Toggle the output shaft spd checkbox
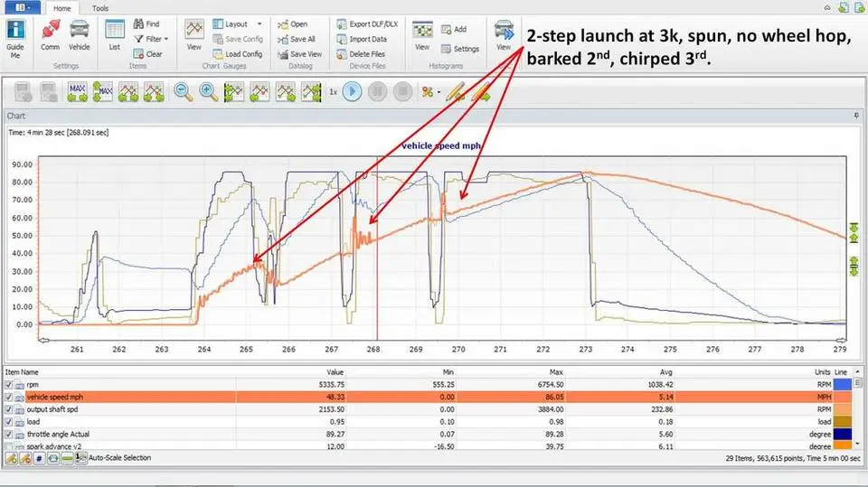This screenshot has width=868, height=487. click(9, 409)
